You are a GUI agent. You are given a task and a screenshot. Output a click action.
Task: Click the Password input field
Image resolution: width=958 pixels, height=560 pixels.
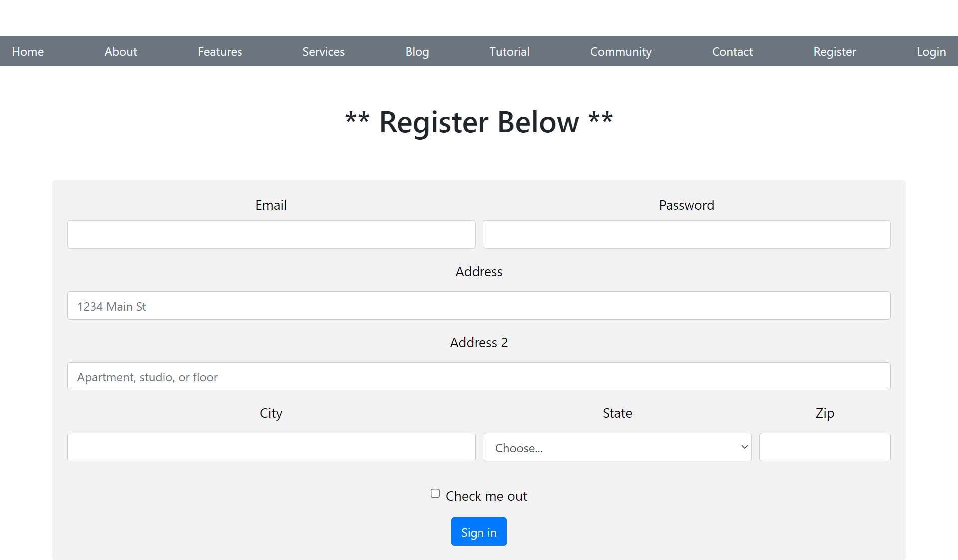(x=686, y=234)
